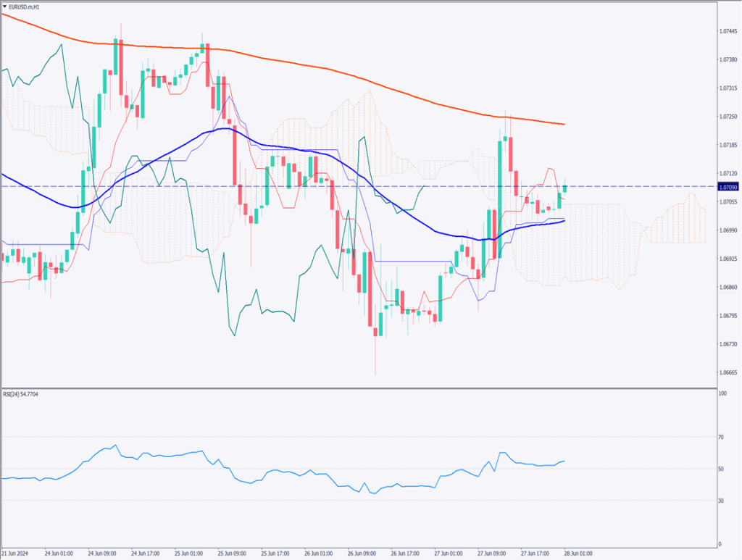Click the 28 Jun 01:00 time label
Screen dimensions: 742x560
[579, 553]
